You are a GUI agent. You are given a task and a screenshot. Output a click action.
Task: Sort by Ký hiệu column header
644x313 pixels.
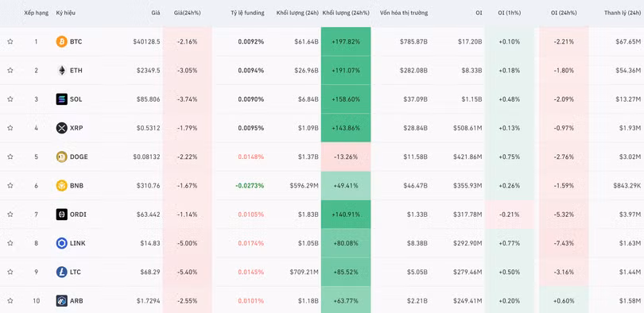66,13
